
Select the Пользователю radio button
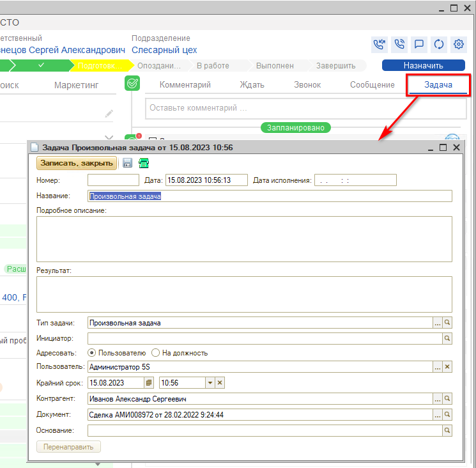(92, 353)
